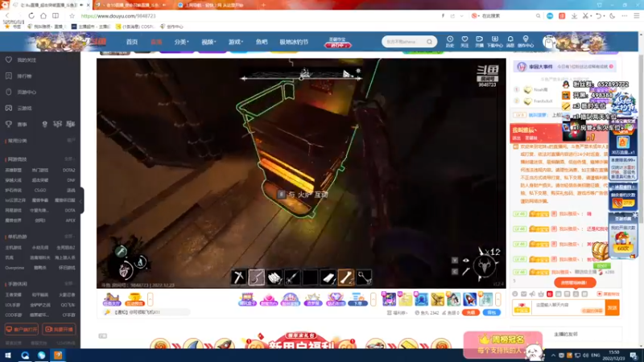Click the taskbar clock showing 15:50
The image size is (644, 362).
(x=614, y=355)
